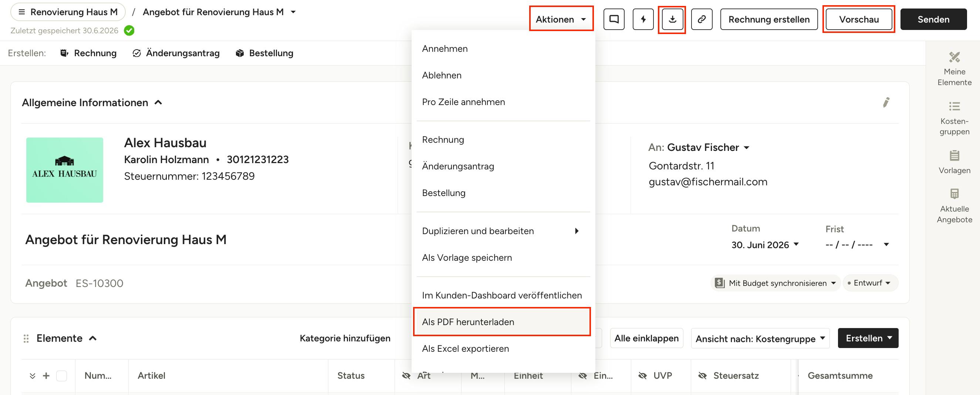
Task: Create Bestellung from the Erstellen bar
Action: [x=265, y=53]
